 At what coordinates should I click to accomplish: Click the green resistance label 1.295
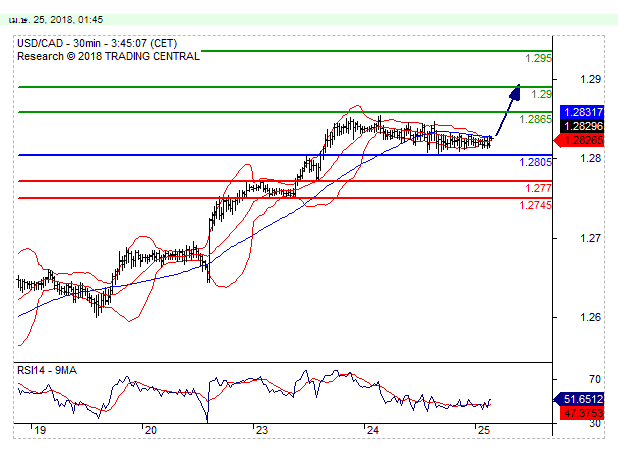(538, 58)
